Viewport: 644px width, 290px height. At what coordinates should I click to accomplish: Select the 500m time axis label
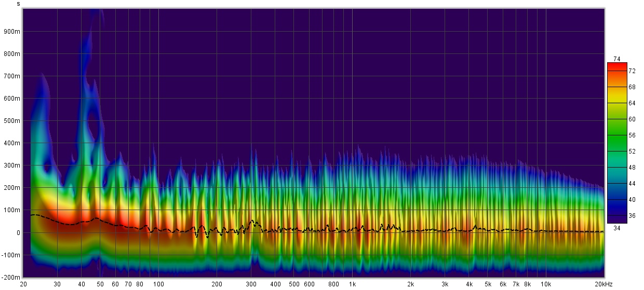pyautogui.click(x=12, y=121)
